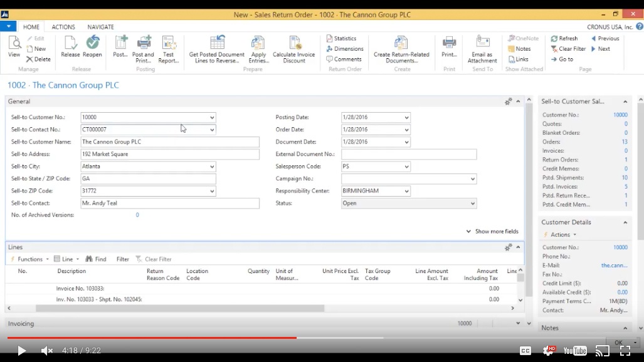Open No. of Archived Versions link
Screen dimensions: 644x362
pos(137,215)
